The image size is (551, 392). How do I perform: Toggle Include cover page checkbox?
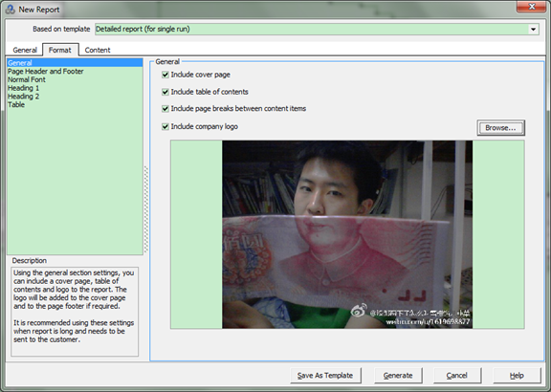click(165, 75)
